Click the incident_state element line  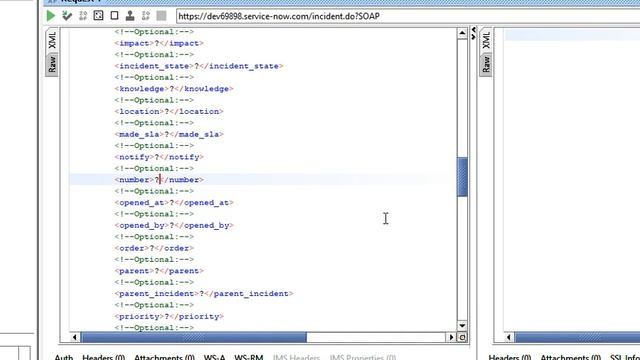point(199,66)
